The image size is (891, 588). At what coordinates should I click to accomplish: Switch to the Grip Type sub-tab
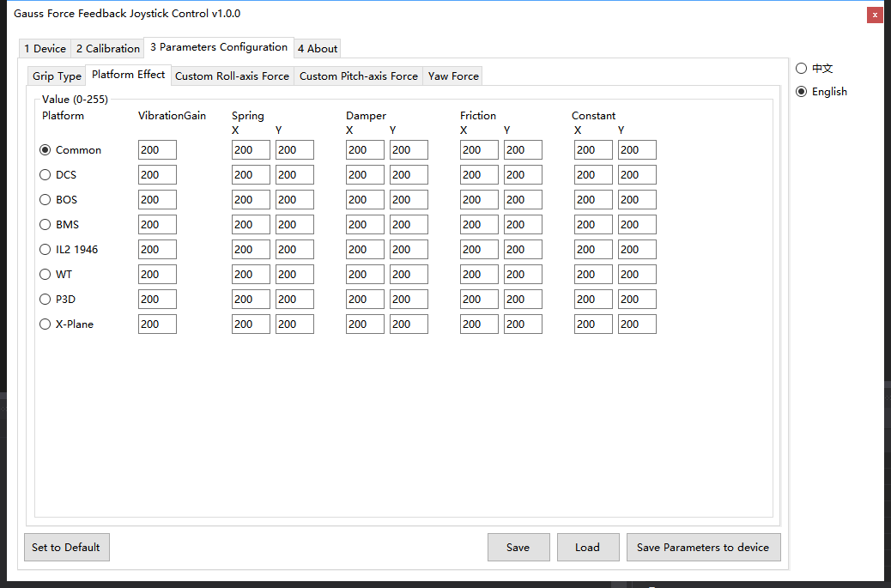57,76
